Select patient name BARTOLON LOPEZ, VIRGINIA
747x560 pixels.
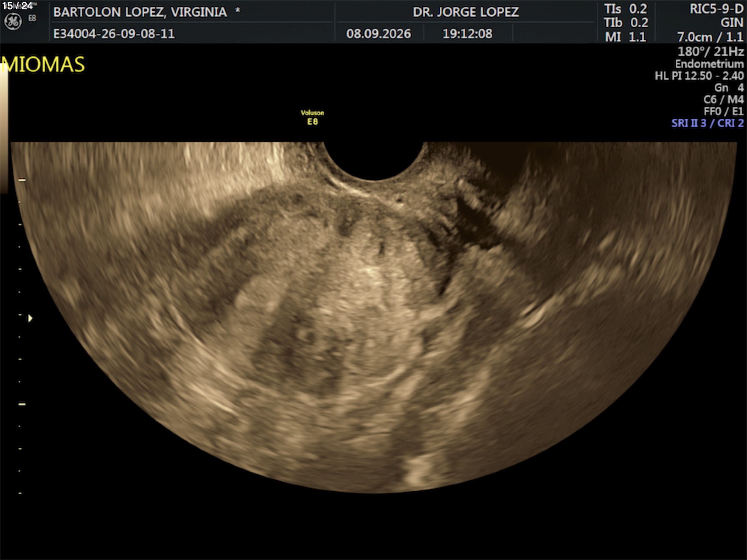[x=140, y=12]
